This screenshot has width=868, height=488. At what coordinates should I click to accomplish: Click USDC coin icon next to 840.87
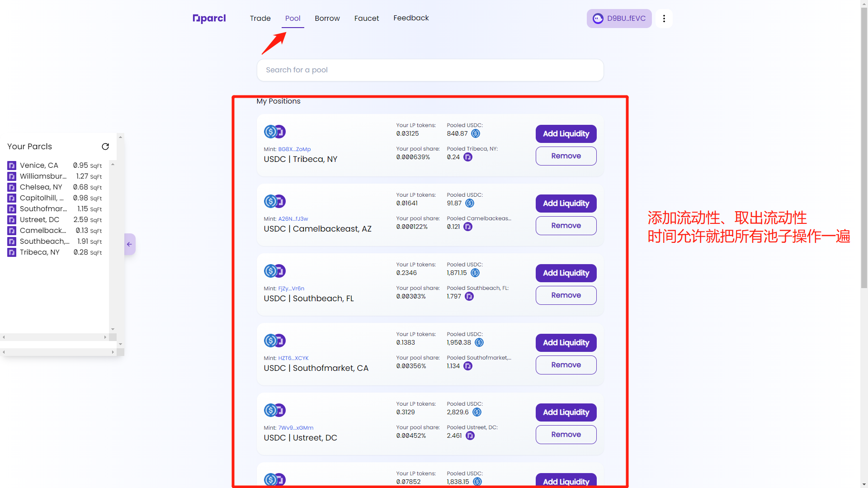(476, 133)
